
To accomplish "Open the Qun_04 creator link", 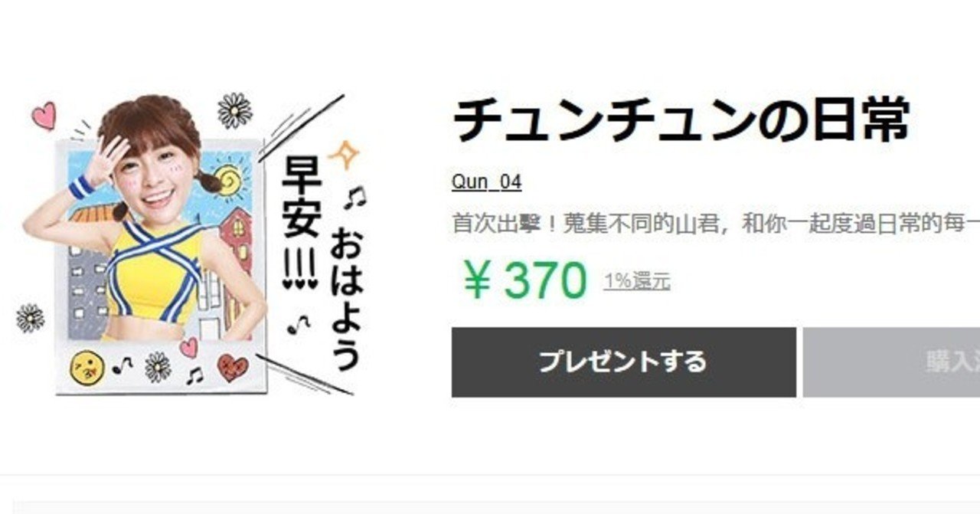I will [486, 182].
